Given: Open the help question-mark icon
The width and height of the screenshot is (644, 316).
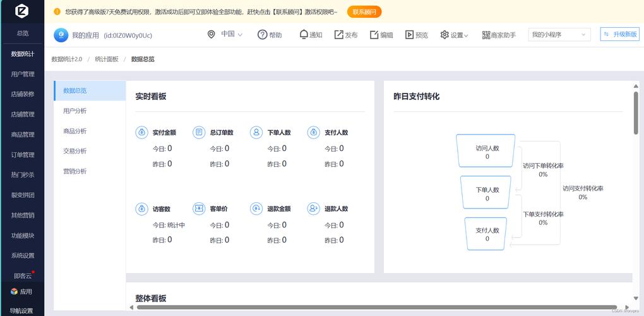Looking at the screenshot, I should click(x=263, y=35).
